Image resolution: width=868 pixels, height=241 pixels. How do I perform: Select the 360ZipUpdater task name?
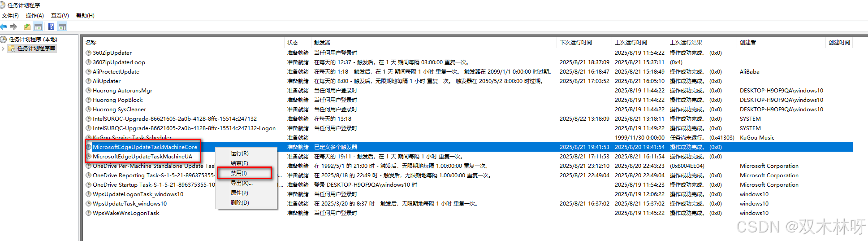tap(112, 53)
